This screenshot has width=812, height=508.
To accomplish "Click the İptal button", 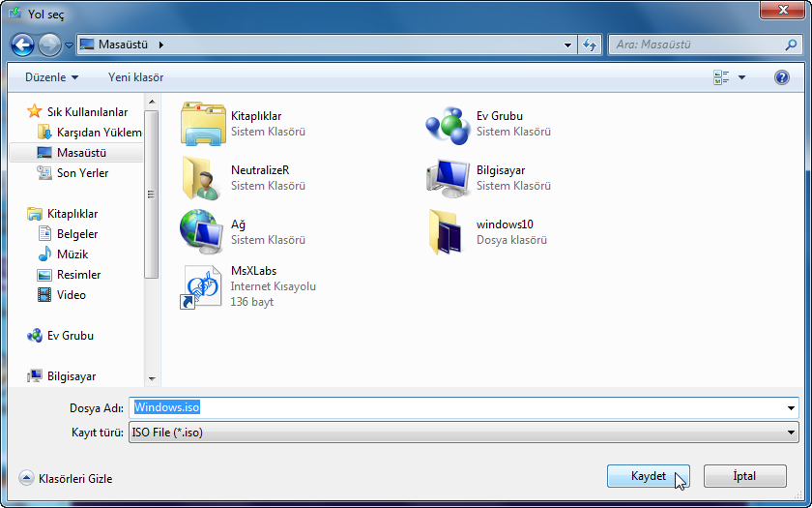I will pyautogui.click(x=744, y=476).
